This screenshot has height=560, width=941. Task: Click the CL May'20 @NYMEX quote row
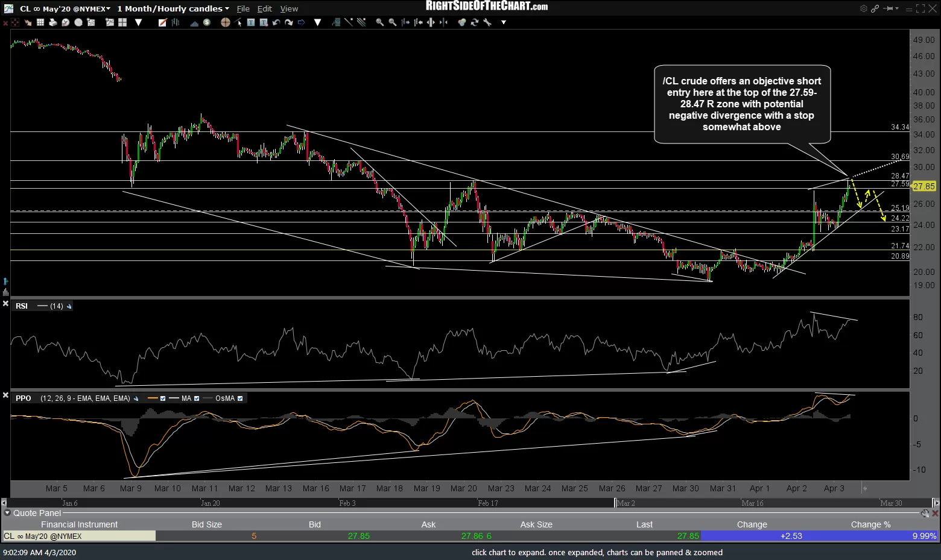(470, 536)
